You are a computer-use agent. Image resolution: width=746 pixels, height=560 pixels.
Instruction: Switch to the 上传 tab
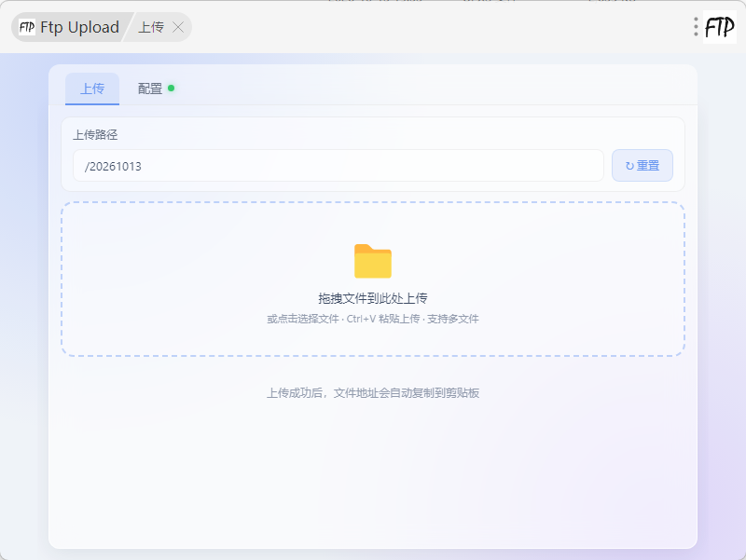click(x=92, y=89)
